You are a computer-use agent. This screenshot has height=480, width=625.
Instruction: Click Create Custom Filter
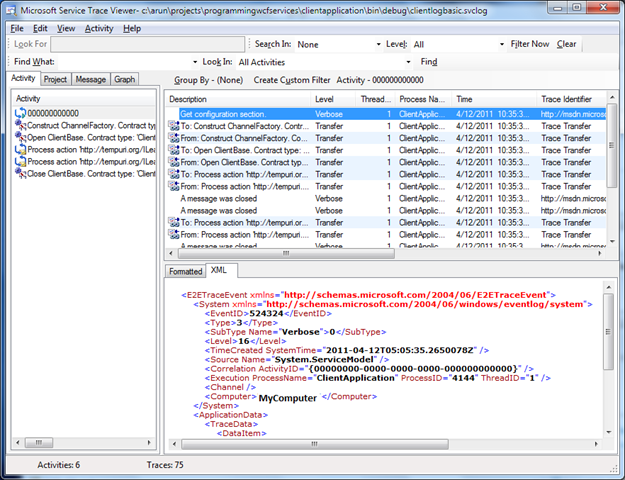[292, 80]
